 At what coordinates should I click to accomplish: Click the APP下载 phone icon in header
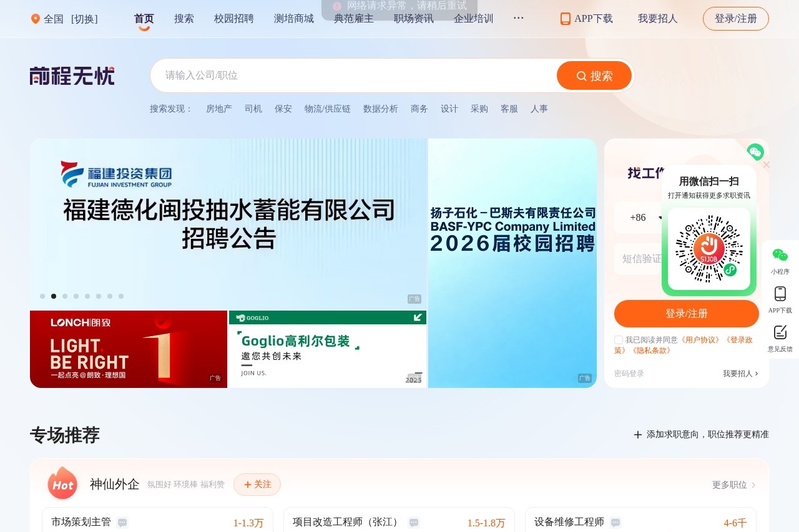pos(566,19)
